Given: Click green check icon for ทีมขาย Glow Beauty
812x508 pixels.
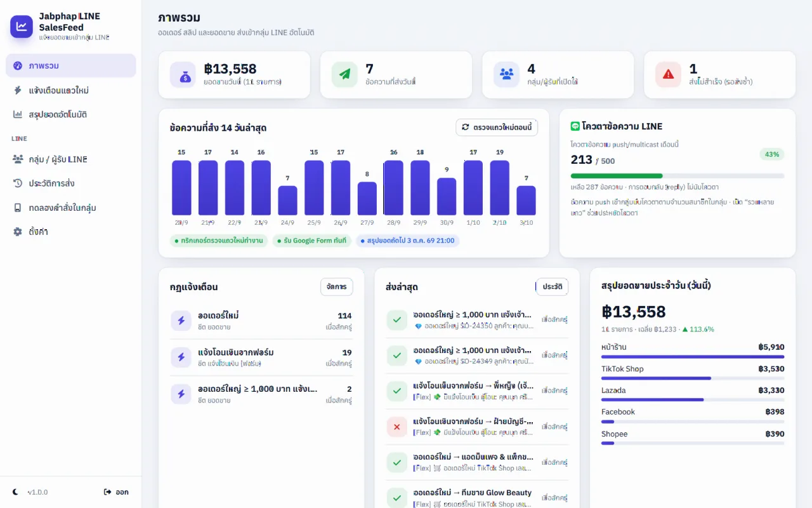Looking at the screenshot, I should 397,498.
